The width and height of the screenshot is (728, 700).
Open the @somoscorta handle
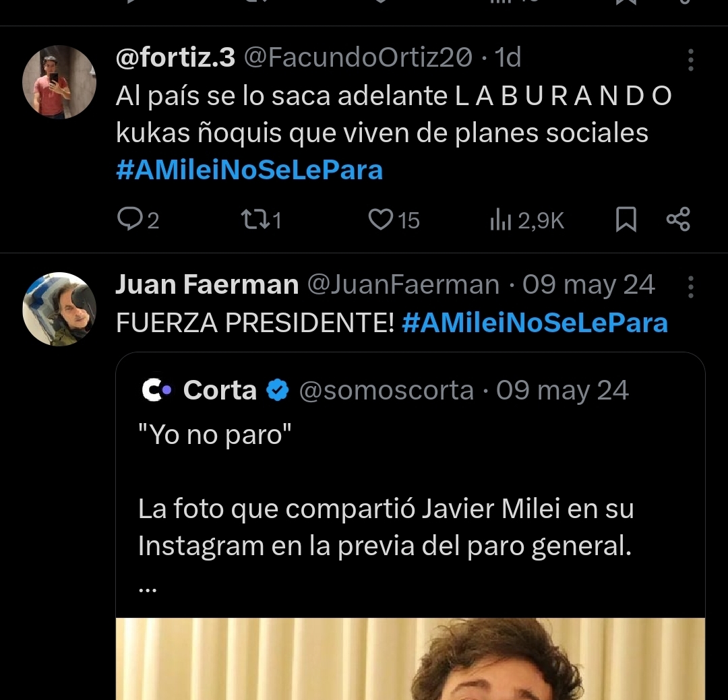coord(386,390)
